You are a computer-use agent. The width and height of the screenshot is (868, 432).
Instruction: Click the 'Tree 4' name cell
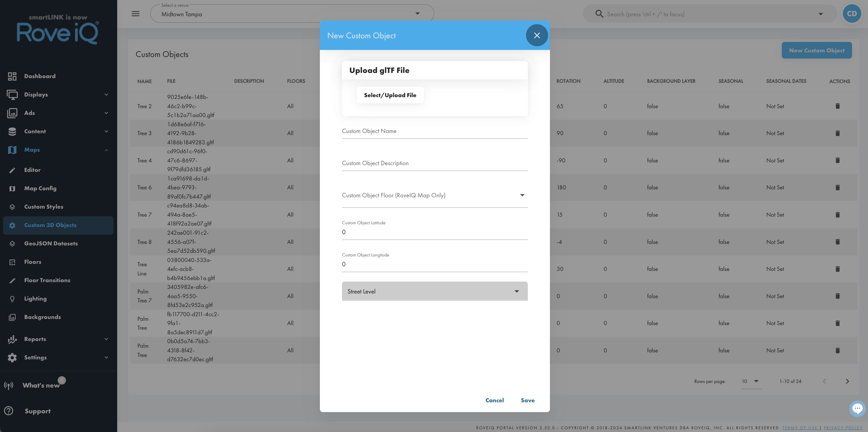coord(144,161)
